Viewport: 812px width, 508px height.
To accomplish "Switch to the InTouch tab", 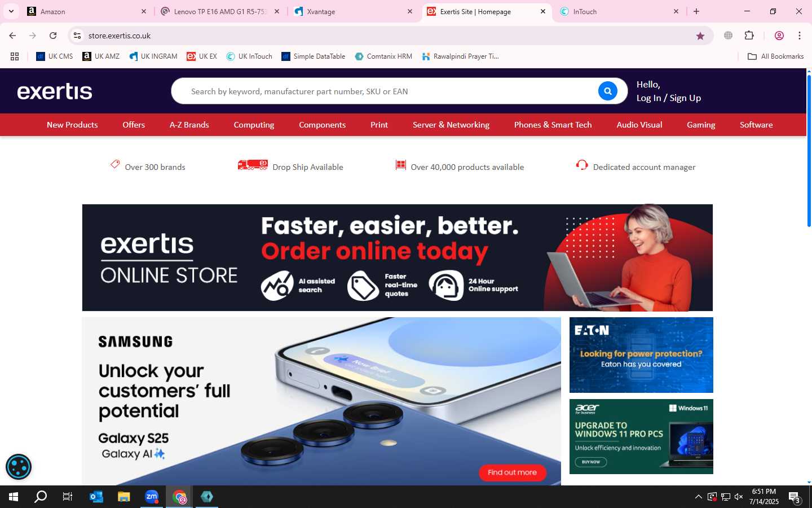I will [619, 11].
